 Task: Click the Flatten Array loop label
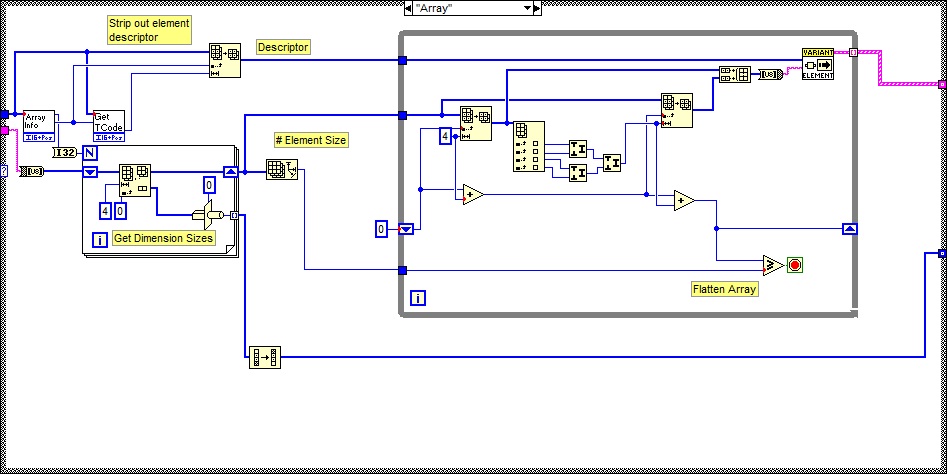(725, 290)
